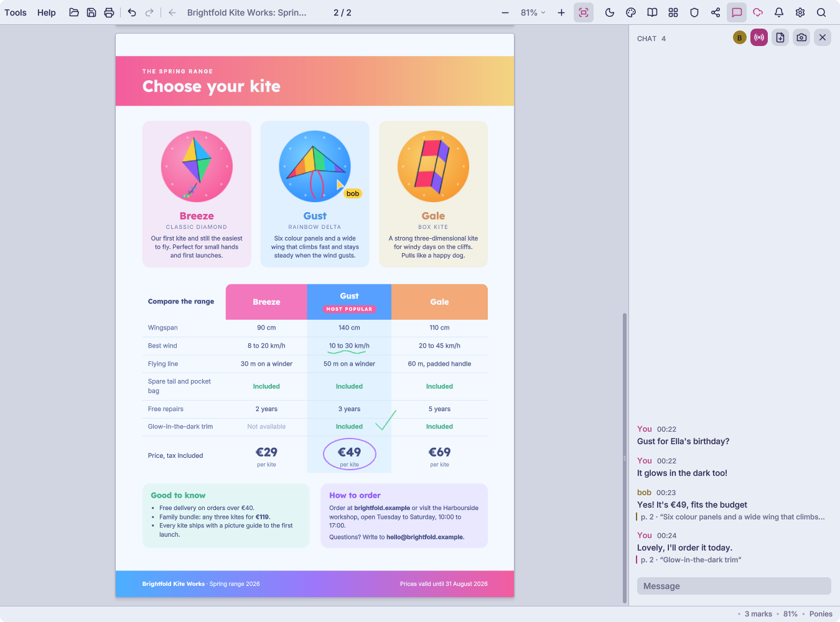Click the document title Brightfold Kite Works

(x=246, y=12)
